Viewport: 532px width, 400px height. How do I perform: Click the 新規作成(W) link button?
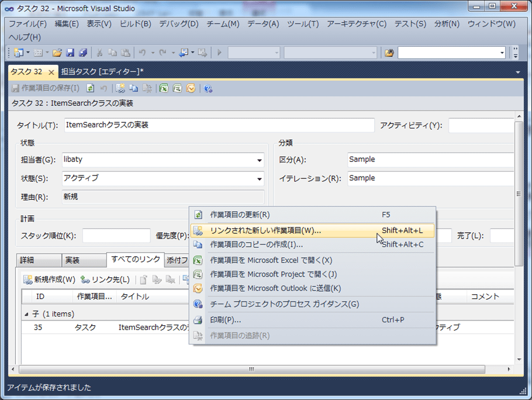(x=50, y=280)
